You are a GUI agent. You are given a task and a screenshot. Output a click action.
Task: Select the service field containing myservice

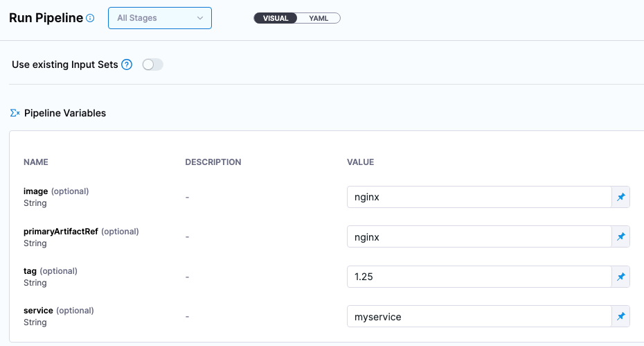pyautogui.click(x=478, y=317)
